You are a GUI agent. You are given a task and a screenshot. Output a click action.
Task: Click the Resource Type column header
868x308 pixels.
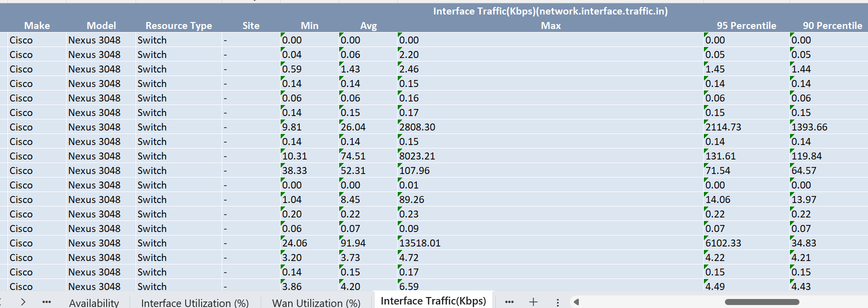tap(179, 25)
